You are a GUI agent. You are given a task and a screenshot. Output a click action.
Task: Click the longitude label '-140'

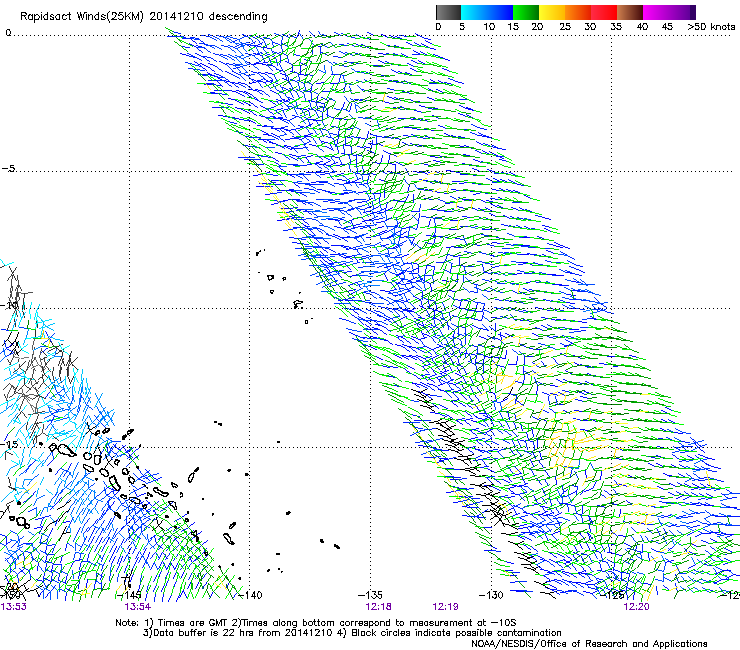tap(250, 595)
